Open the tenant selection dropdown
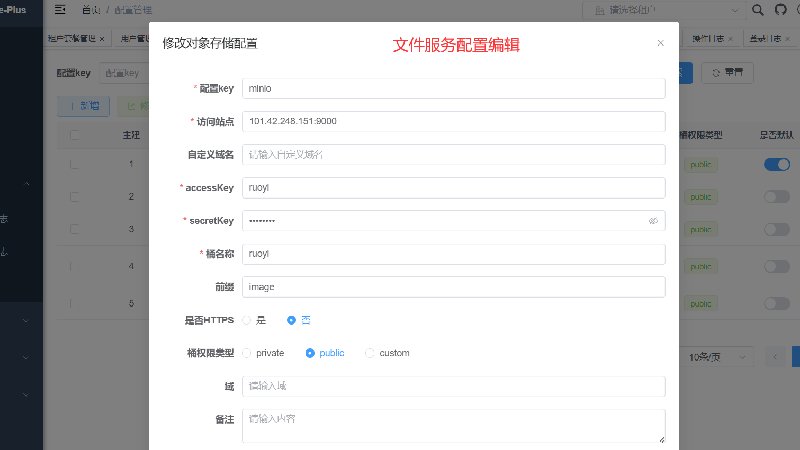 tap(662, 10)
